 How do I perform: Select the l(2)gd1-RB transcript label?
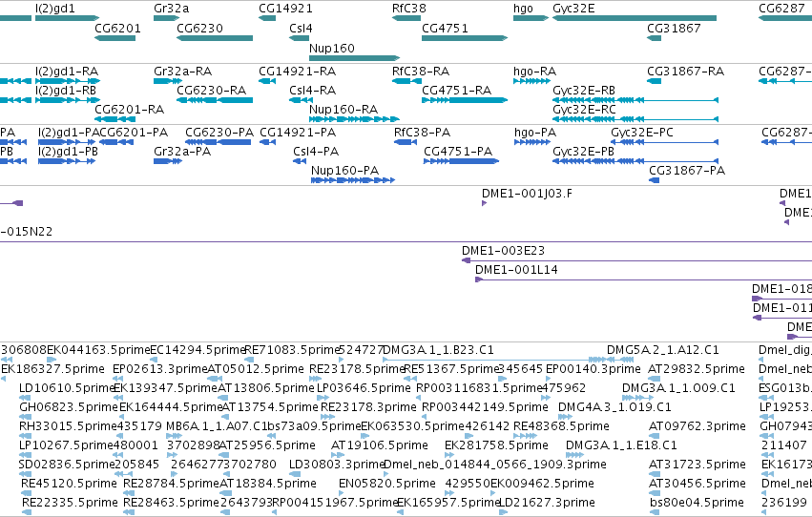click(x=66, y=90)
